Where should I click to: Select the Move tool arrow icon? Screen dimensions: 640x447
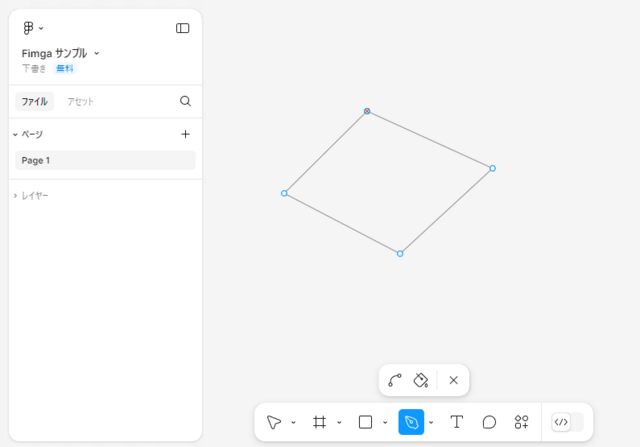point(274,422)
